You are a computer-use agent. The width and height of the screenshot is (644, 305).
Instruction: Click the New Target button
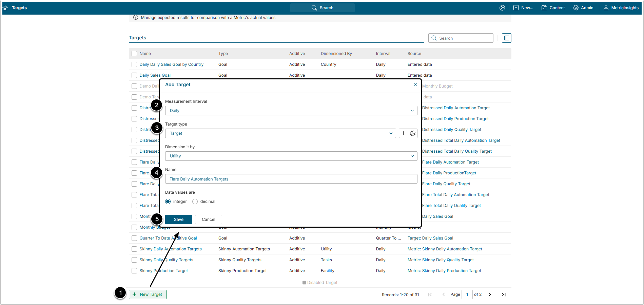point(148,294)
